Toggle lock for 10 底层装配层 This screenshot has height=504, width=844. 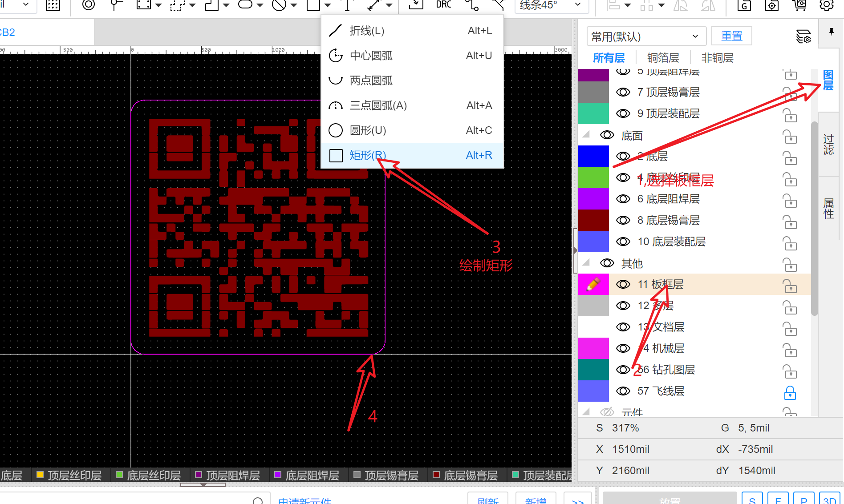(x=790, y=243)
